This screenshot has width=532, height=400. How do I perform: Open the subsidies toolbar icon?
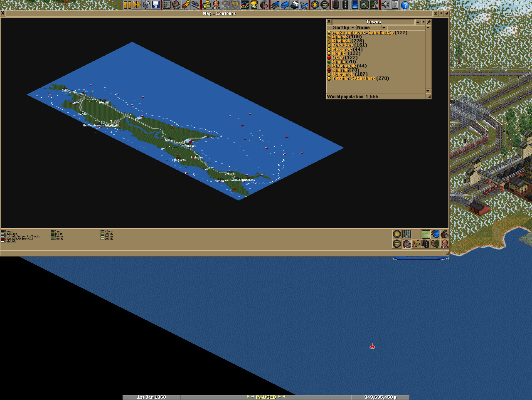[186, 5]
